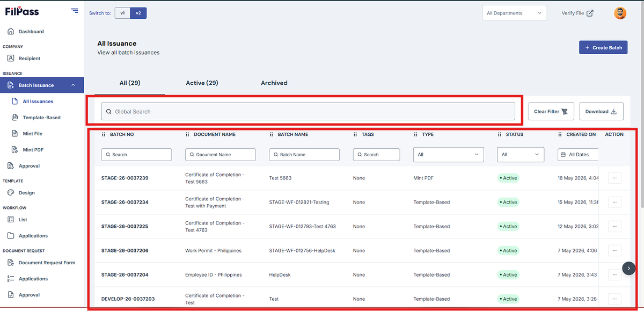Viewport: 644px width, 311px height.
Task: Click drag handle of CREATED ON column
Action: pos(560,134)
